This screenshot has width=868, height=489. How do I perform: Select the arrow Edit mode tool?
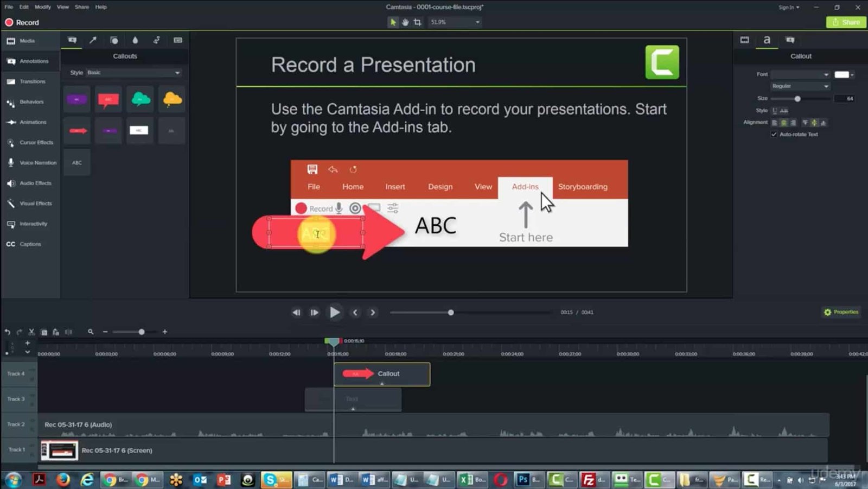[393, 22]
